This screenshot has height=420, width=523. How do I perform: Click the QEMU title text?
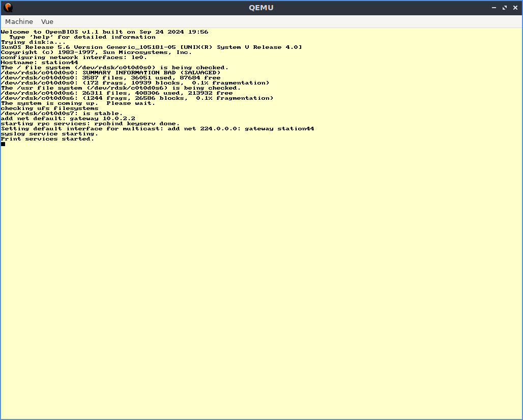coord(261,8)
